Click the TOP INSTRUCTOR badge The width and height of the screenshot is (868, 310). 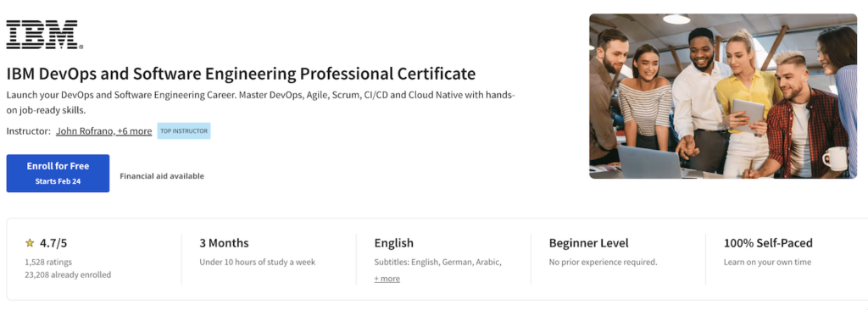[x=184, y=131]
